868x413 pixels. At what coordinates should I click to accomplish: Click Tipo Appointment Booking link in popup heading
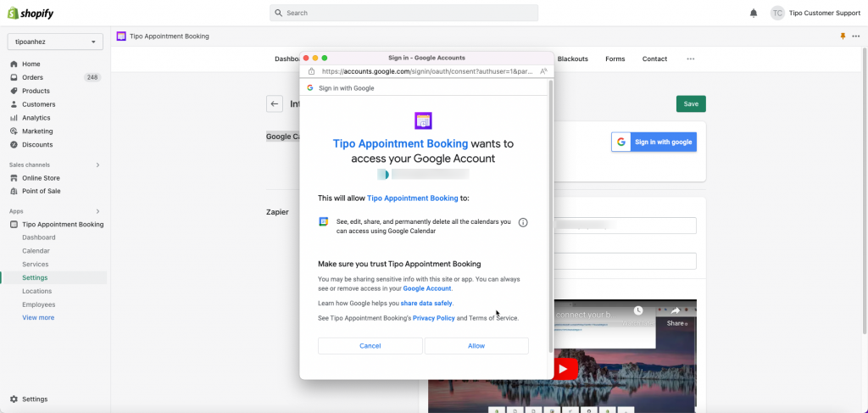click(x=400, y=143)
